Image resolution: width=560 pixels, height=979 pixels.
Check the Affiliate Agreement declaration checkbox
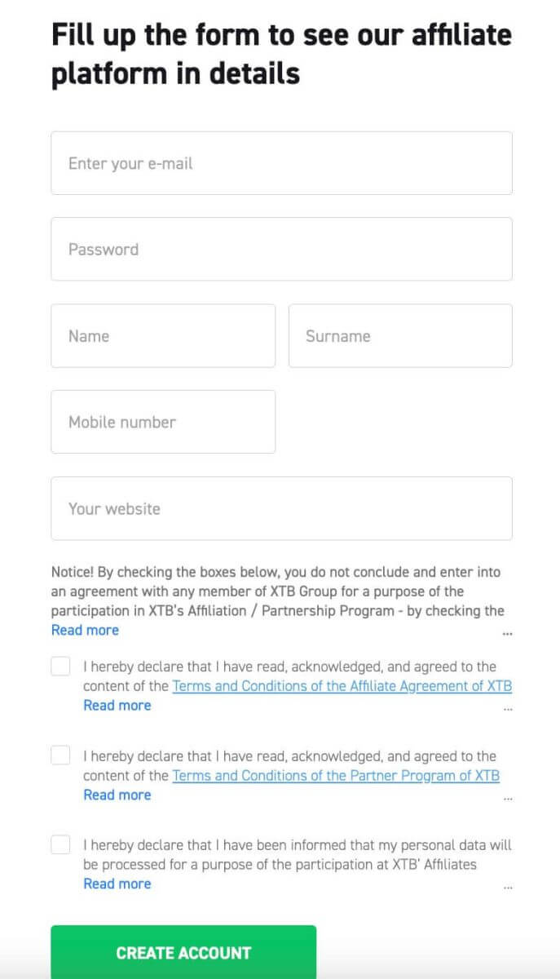point(60,666)
